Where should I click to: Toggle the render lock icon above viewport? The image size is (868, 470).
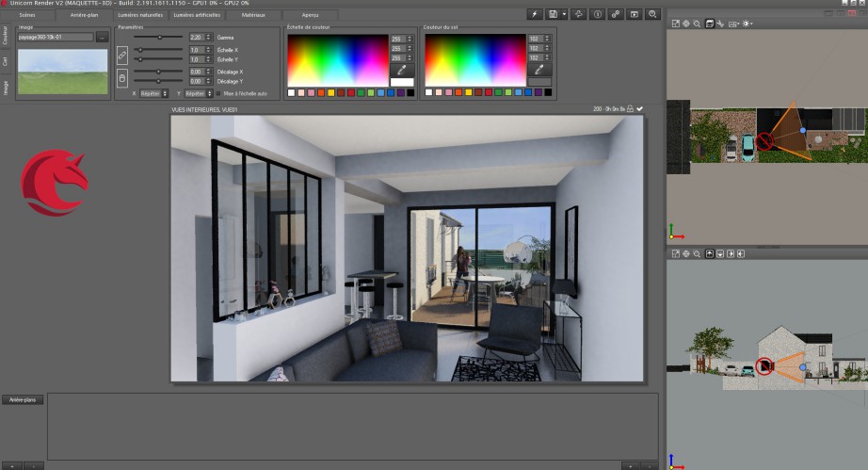pos(630,109)
